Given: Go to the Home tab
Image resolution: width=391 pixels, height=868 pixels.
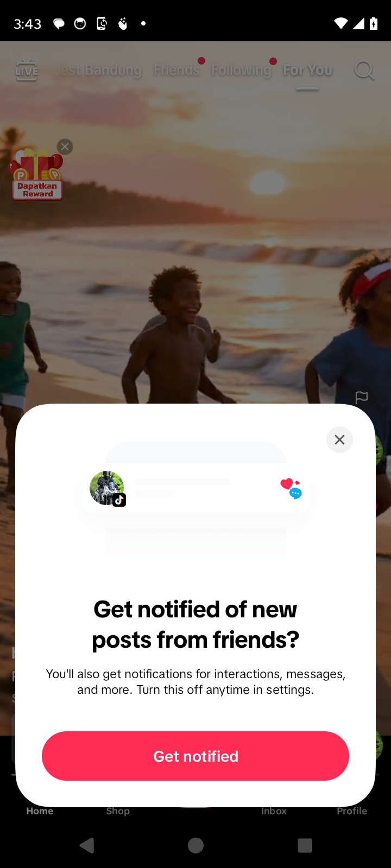Looking at the screenshot, I should pos(40,811).
